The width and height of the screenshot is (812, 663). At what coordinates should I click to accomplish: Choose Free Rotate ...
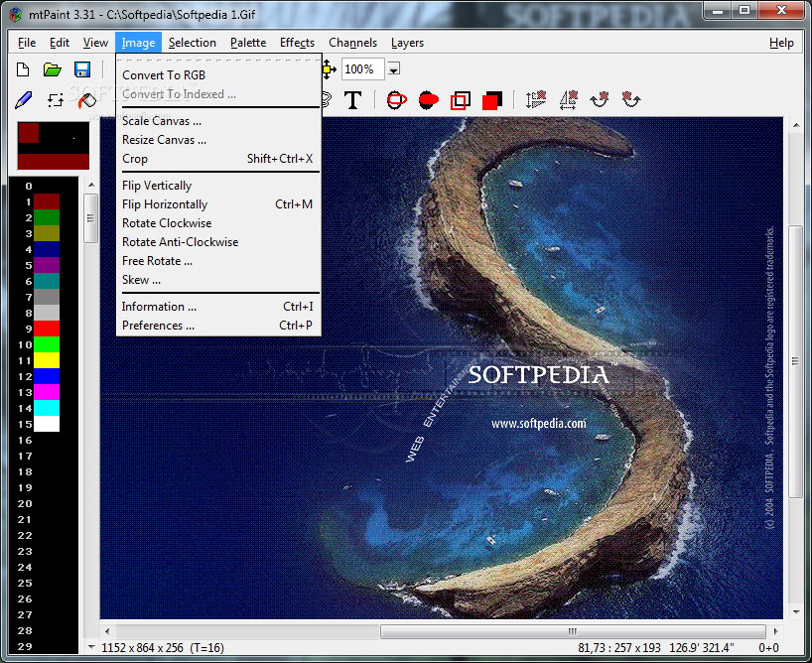(x=218, y=261)
